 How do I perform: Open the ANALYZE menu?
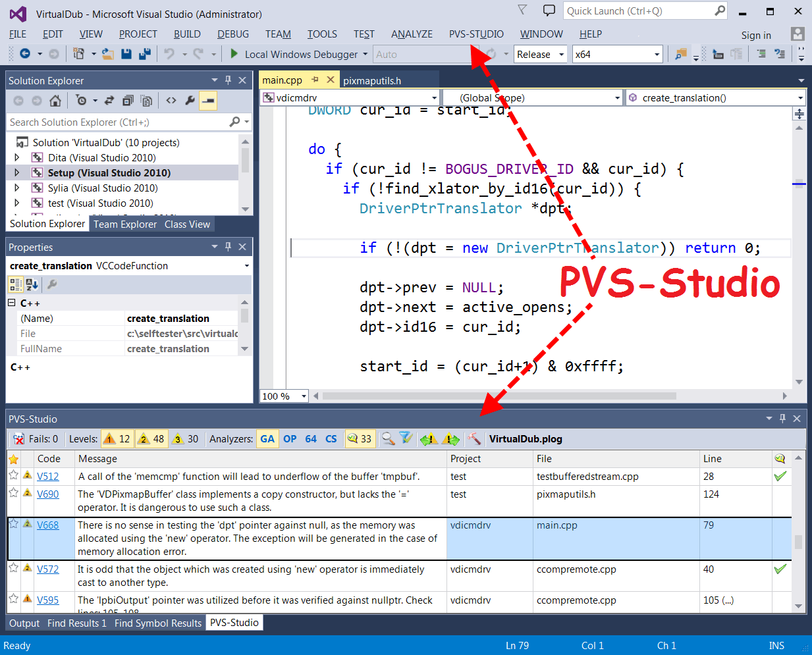click(x=412, y=34)
